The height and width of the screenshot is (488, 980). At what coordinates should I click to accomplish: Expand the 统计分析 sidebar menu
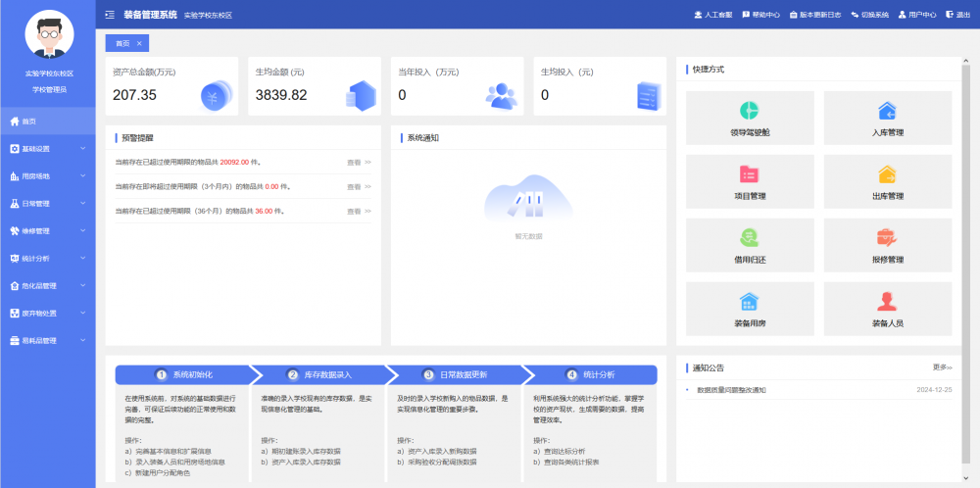(x=48, y=259)
